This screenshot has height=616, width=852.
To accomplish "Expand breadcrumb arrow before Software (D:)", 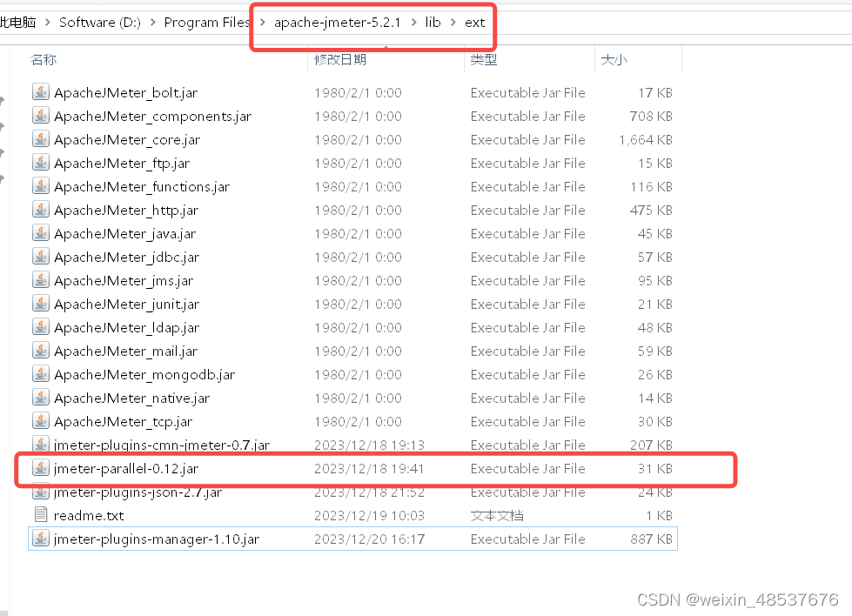I will click(x=48, y=23).
